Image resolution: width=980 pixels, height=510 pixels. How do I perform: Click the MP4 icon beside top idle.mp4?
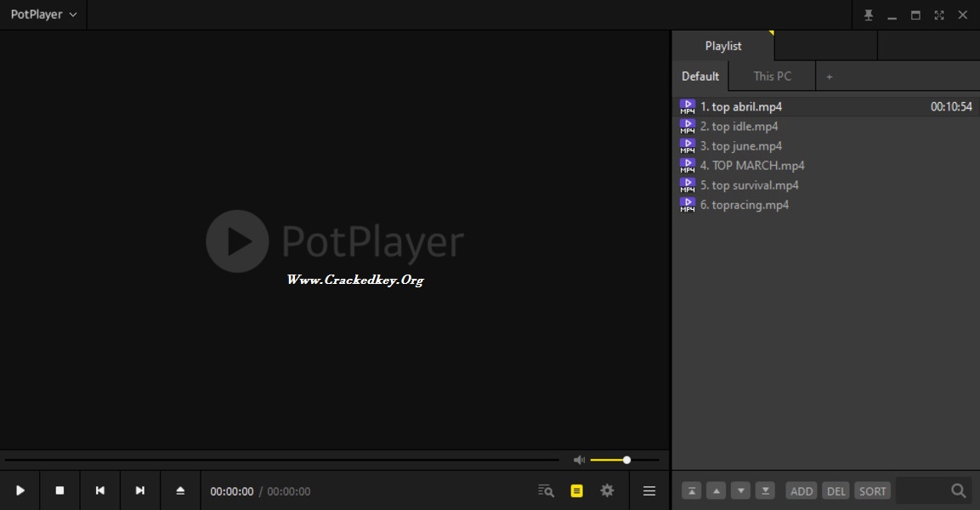(x=688, y=127)
